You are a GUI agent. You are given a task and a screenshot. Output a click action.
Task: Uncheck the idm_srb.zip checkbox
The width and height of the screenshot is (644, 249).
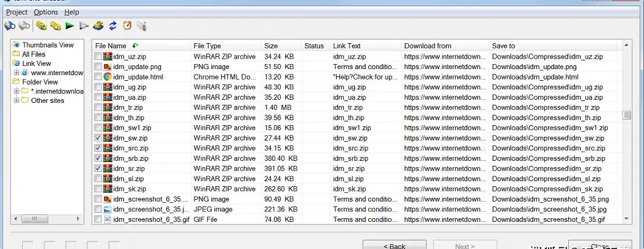pos(98,158)
